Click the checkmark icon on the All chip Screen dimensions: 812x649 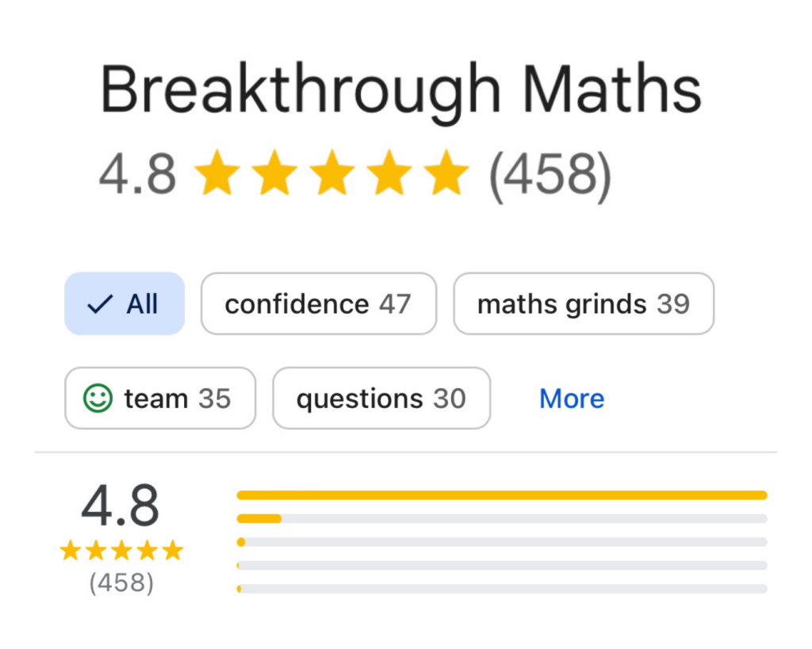click(x=98, y=303)
